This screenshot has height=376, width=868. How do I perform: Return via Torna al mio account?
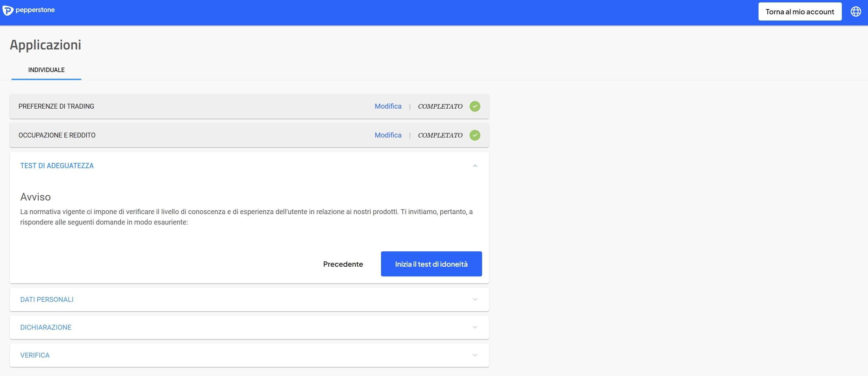pyautogui.click(x=800, y=11)
